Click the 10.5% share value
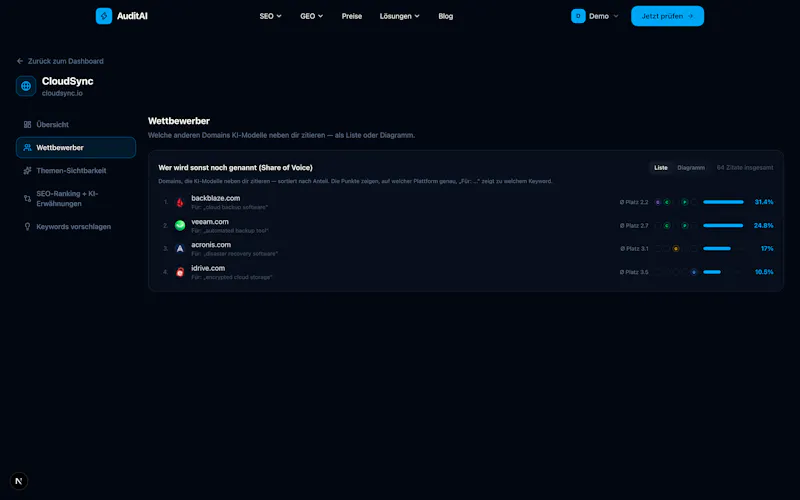800x500 pixels. 764,272
